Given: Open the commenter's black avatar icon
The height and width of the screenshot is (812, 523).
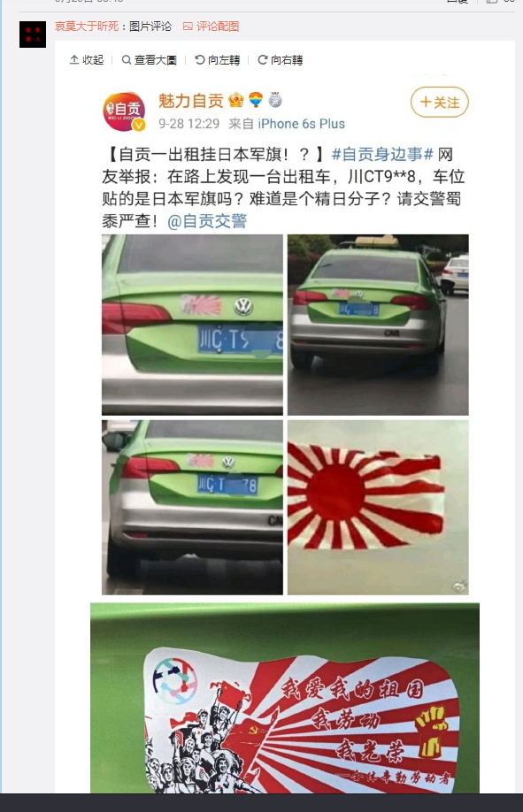Looking at the screenshot, I should pos(33,34).
